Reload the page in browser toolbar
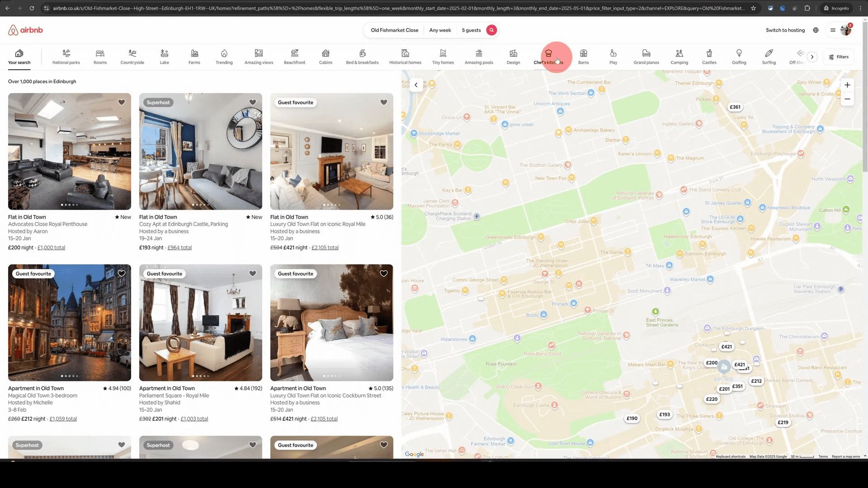Viewport: 868px width, 488px height. click(32, 8)
